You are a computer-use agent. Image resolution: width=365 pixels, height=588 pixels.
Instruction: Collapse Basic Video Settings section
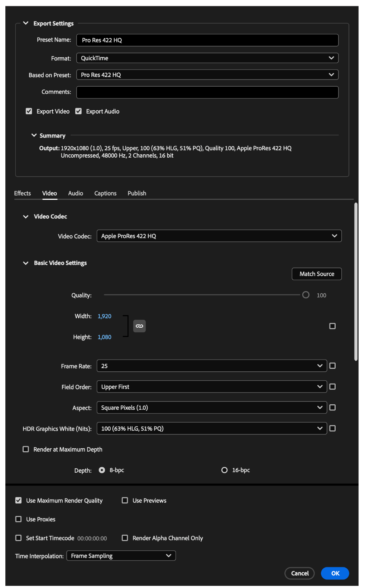26,263
